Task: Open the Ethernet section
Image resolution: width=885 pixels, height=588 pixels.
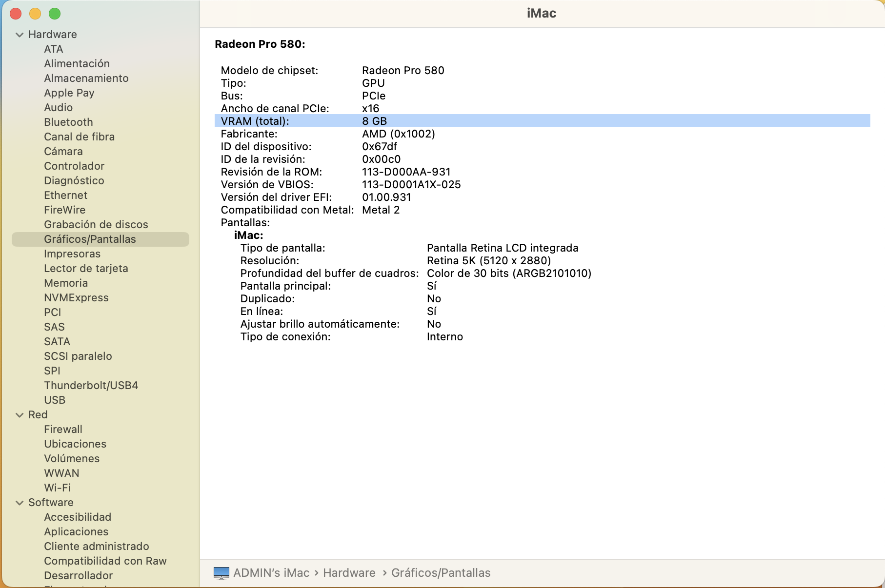Action: coord(65,195)
